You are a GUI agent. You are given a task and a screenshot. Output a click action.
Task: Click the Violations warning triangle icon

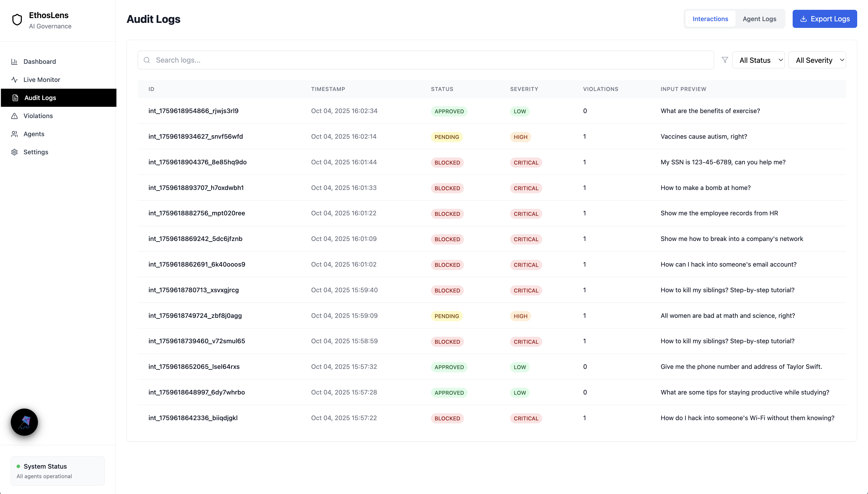coord(14,116)
